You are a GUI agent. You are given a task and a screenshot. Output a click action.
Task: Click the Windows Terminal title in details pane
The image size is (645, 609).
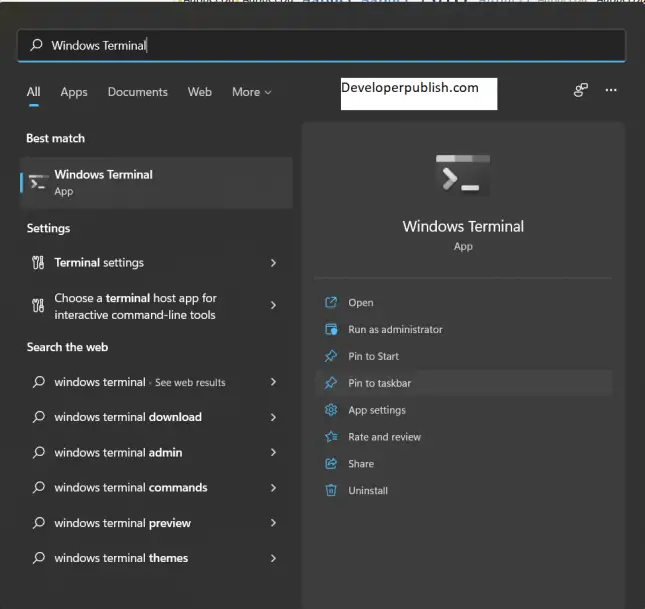point(463,226)
